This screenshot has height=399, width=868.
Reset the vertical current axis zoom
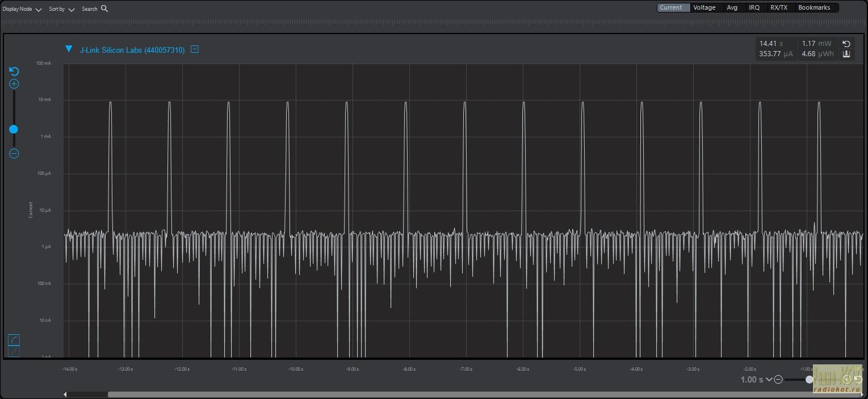click(x=14, y=71)
